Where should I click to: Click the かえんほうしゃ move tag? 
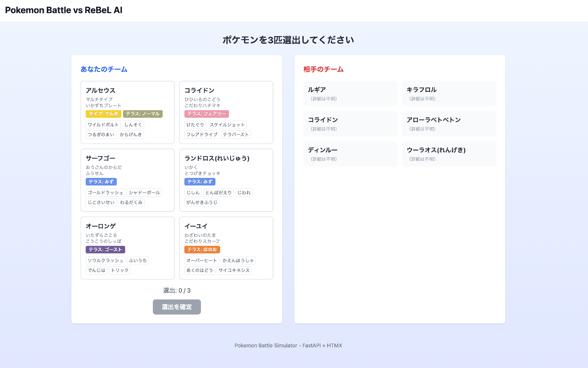(x=239, y=260)
